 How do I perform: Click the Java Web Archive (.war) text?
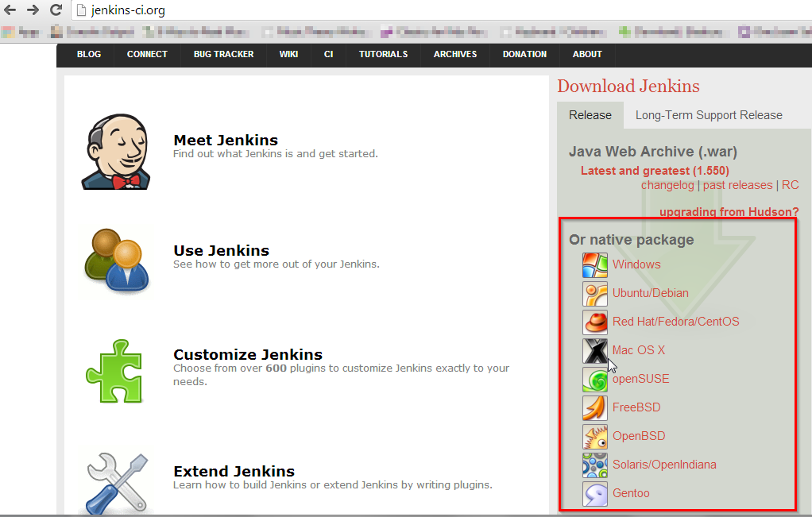pyautogui.click(x=653, y=152)
